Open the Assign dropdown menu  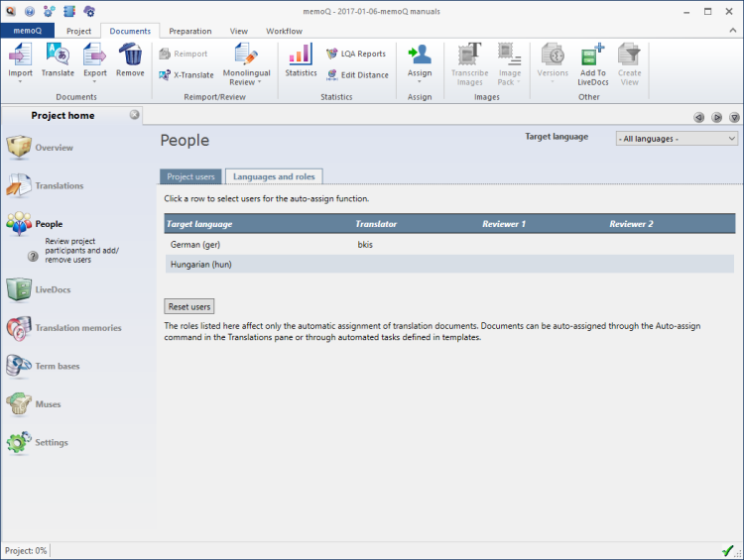[x=420, y=81]
